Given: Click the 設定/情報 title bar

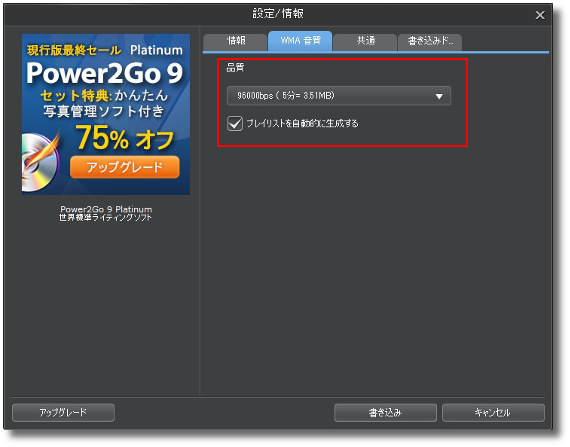Looking at the screenshot, I should point(278,15).
